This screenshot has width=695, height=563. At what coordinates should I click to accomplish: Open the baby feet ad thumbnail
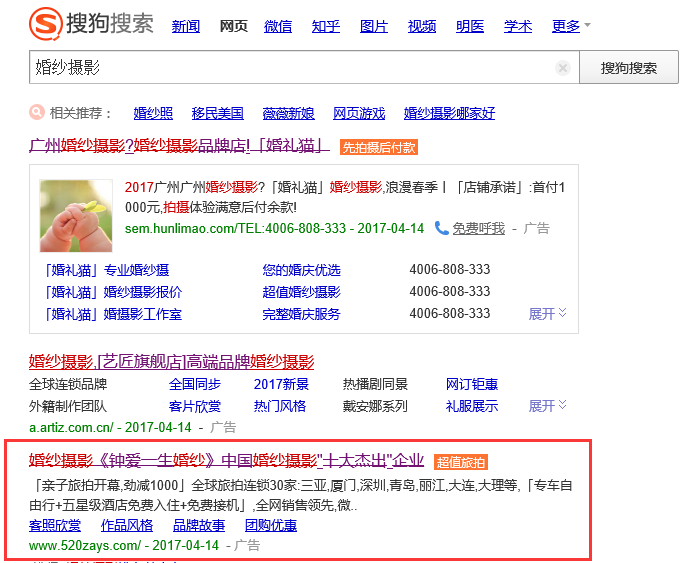[76, 216]
